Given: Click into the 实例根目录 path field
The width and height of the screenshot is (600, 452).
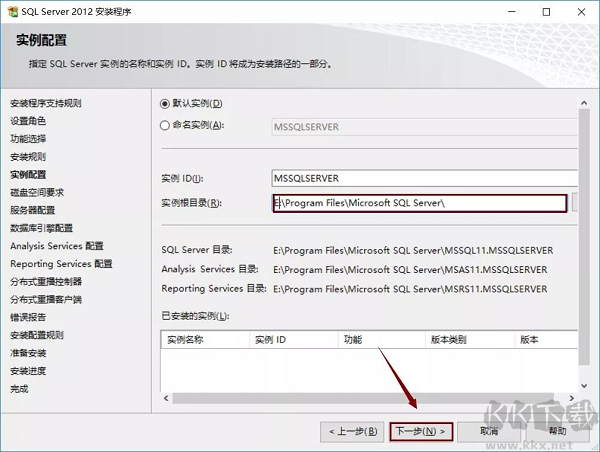Looking at the screenshot, I should 420,203.
